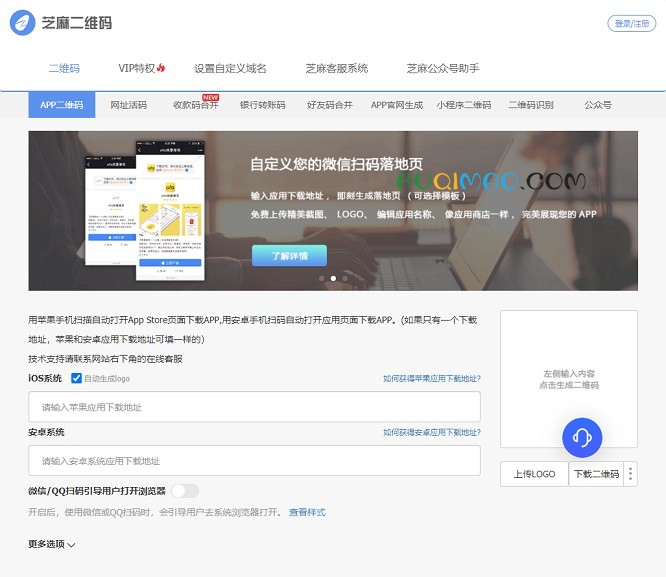Click the banner headline 自定义您的微信扫码落地页
Viewport: 666px width, 577px height.
(336, 164)
